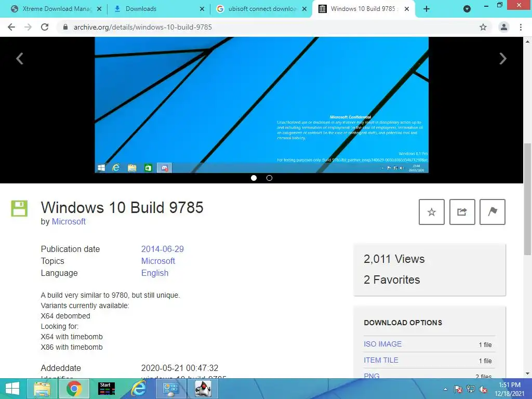
Task: Click the DOWNLOAD OPTIONS heading
Action: 403,323
